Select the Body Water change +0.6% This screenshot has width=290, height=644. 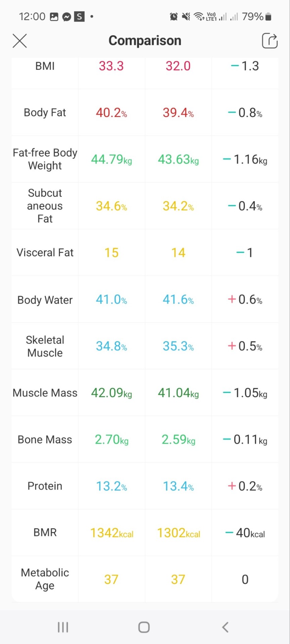click(x=245, y=300)
